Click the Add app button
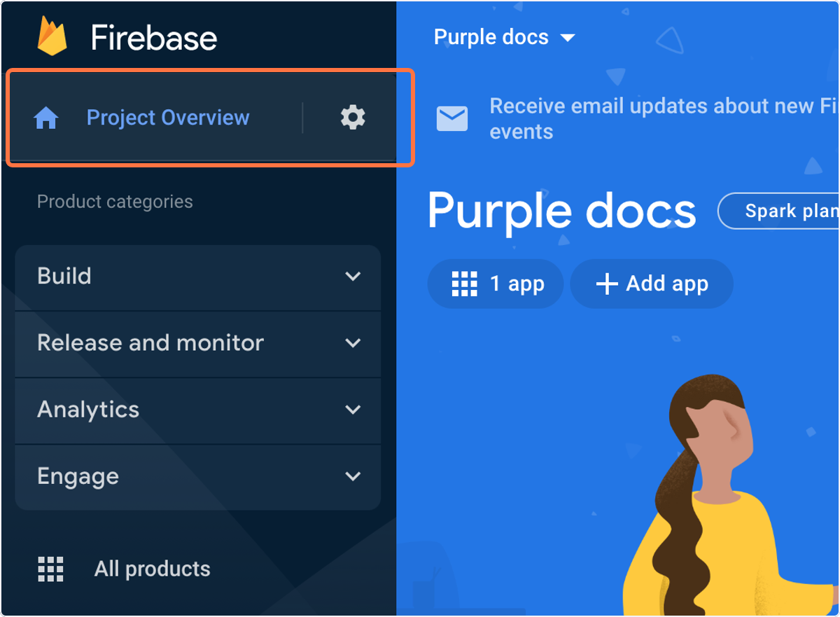This screenshot has width=840, height=617. (x=652, y=284)
